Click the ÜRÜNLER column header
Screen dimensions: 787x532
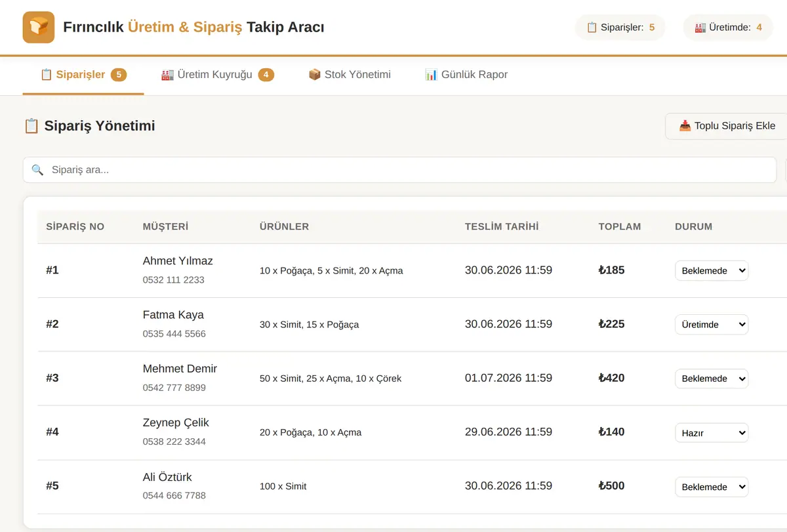284,226
